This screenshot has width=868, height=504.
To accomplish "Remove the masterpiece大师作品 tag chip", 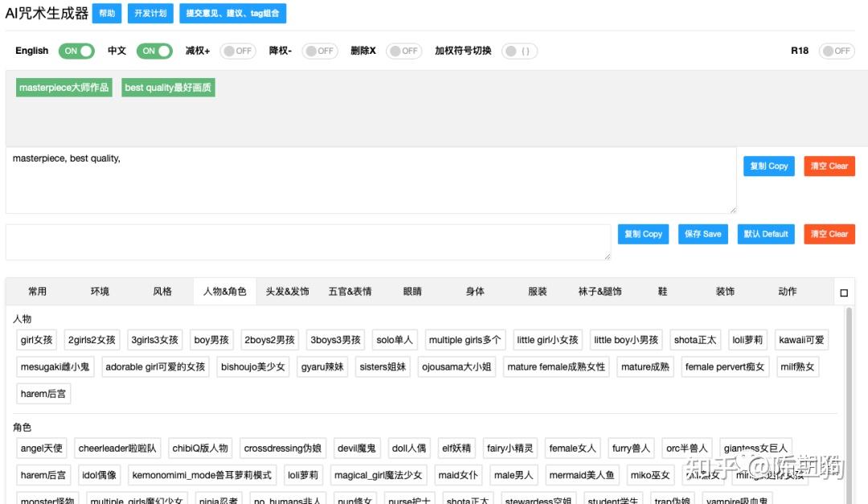I will 63,88.
